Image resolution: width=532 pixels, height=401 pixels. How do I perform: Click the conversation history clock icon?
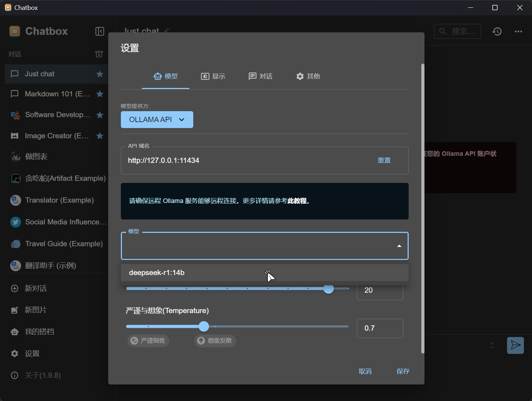497,31
